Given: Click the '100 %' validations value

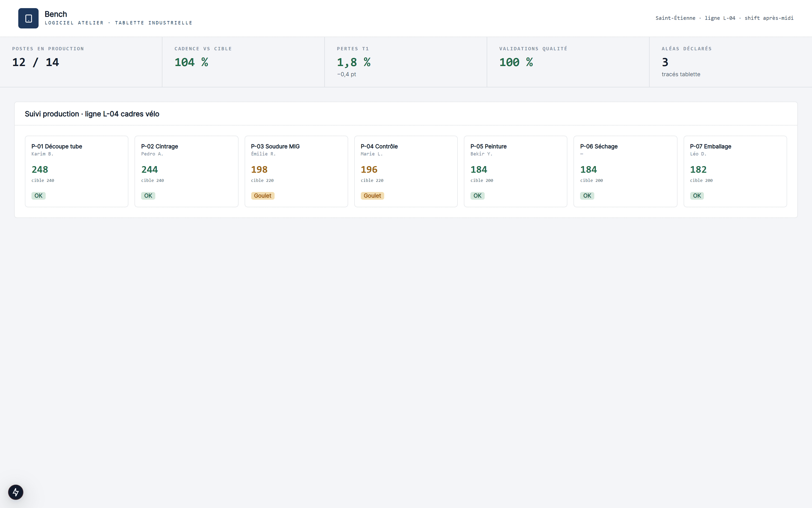Looking at the screenshot, I should (x=516, y=62).
